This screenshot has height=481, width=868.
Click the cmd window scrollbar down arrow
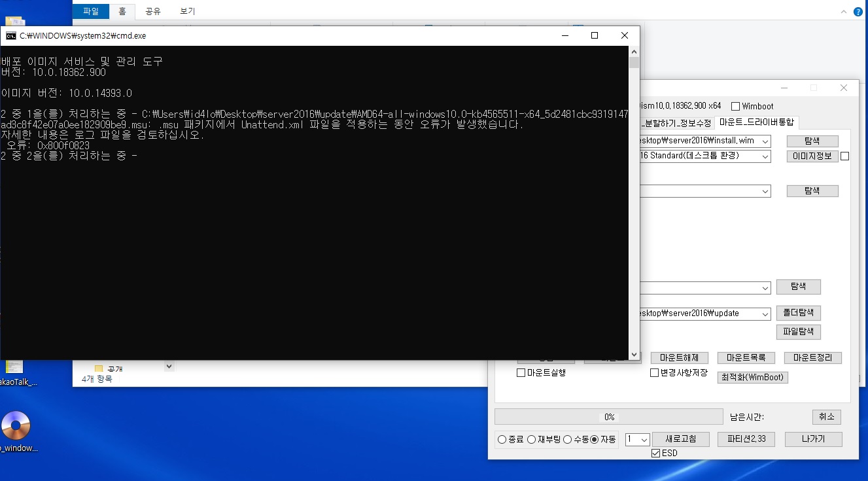[x=634, y=354]
